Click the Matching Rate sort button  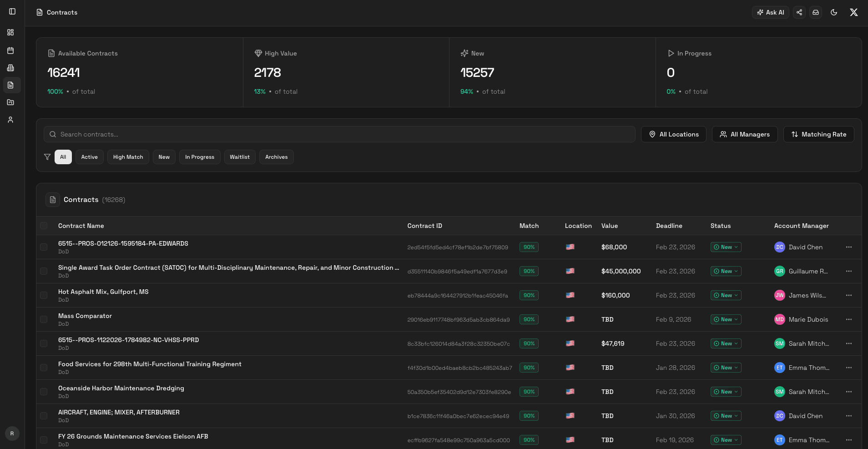818,134
